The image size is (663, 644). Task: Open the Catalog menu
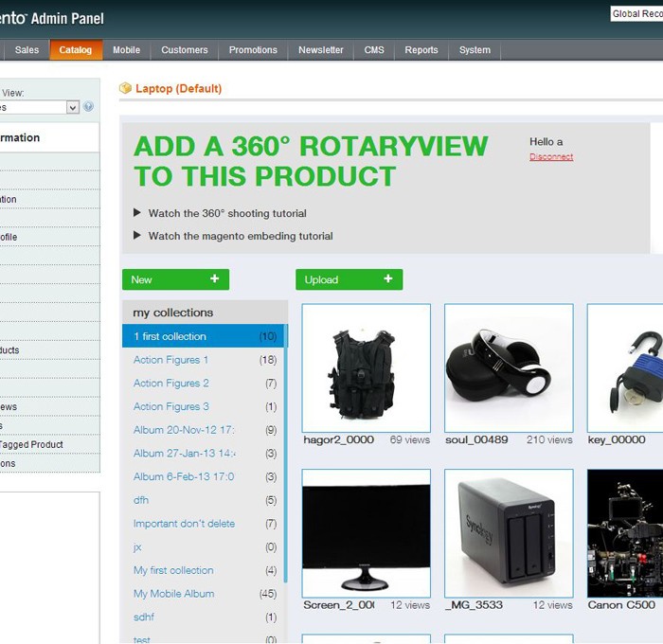click(x=76, y=50)
